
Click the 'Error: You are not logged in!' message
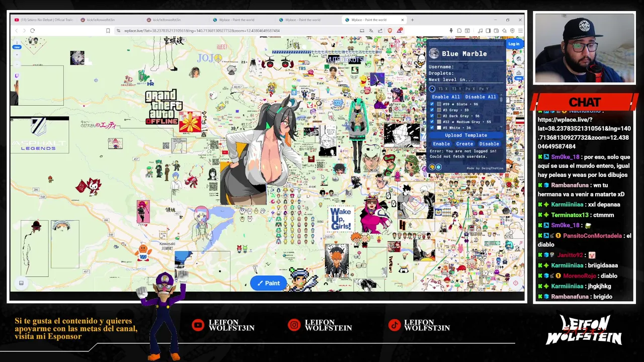coord(463,151)
